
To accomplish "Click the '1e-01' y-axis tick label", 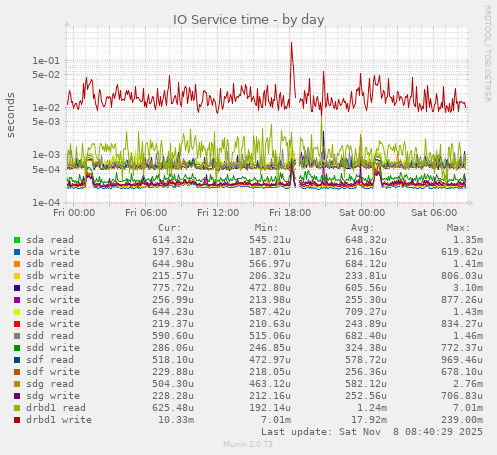I will pos(46,61).
